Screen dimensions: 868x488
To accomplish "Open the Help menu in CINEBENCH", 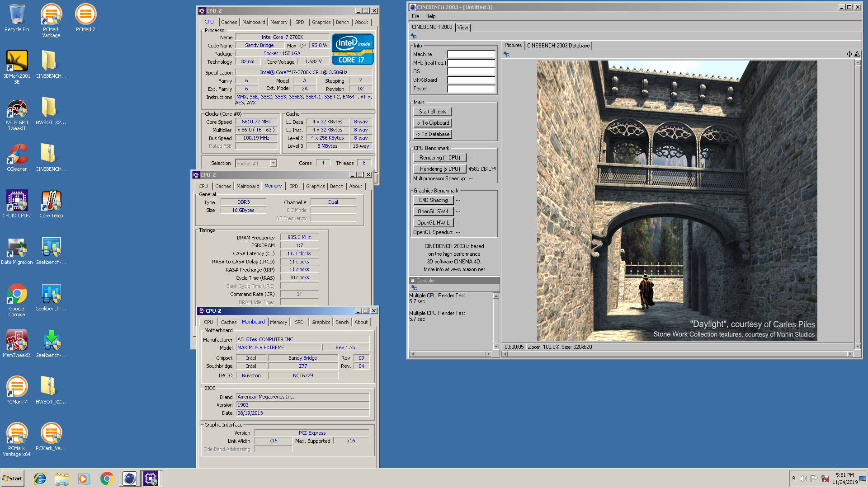I will point(430,16).
